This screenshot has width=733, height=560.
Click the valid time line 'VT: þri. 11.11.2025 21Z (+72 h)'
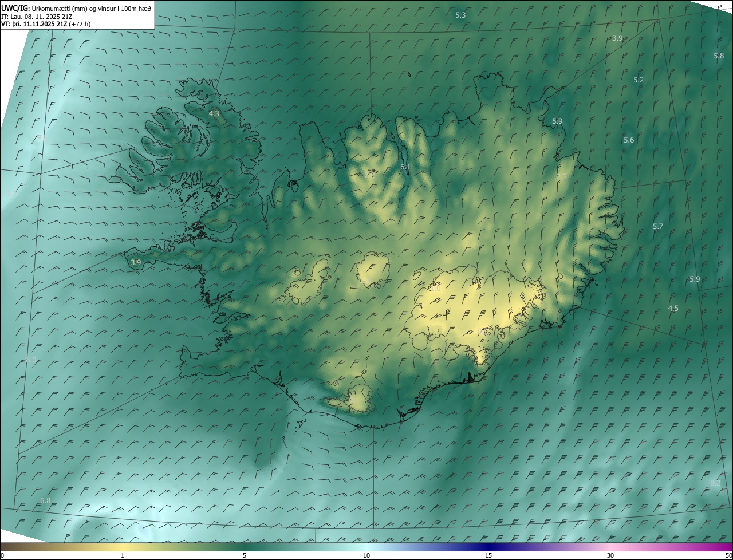point(46,24)
